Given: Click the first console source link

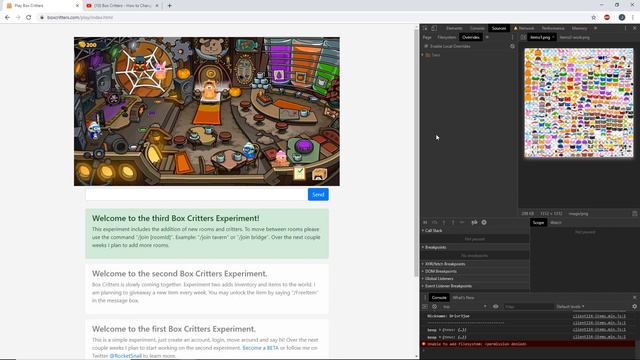Looking at the screenshot, I should [x=599, y=316].
